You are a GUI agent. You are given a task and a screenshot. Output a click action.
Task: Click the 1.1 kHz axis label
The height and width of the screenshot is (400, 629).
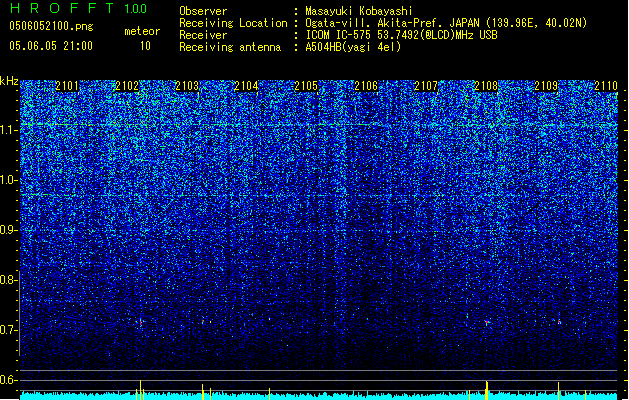(9, 130)
